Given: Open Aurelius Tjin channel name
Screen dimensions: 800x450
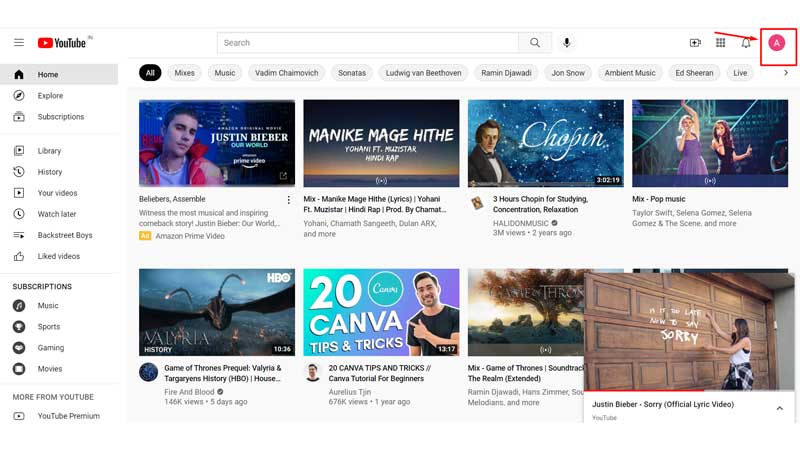Looking at the screenshot, I should pos(349,392).
